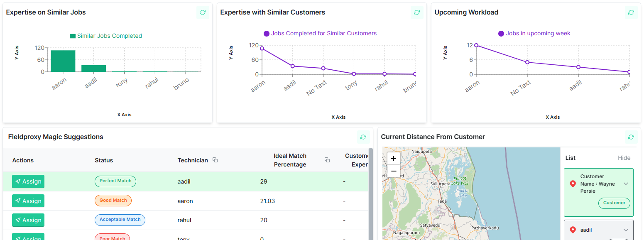
Task: Refresh the Expertise on Similar Jobs chart
Action: point(203,12)
